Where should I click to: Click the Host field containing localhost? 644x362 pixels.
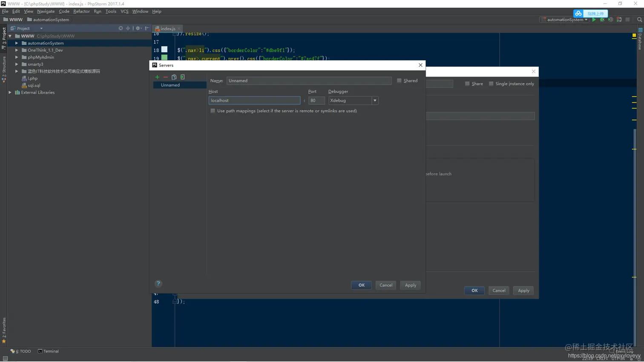coord(254,100)
